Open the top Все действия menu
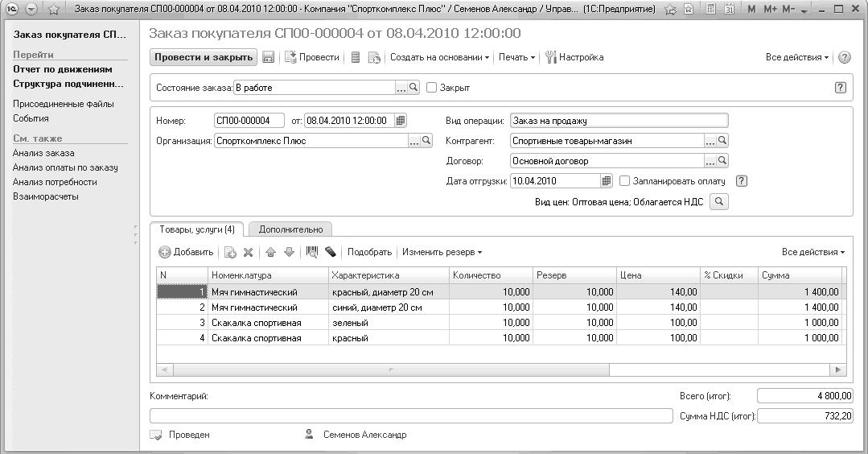868x454 pixels. (x=797, y=57)
